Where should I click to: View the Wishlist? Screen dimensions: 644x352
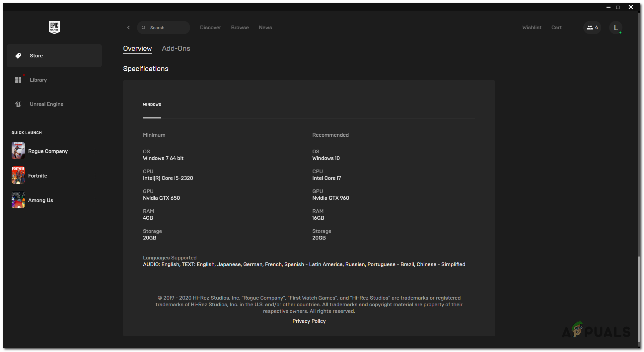click(x=532, y=28)
